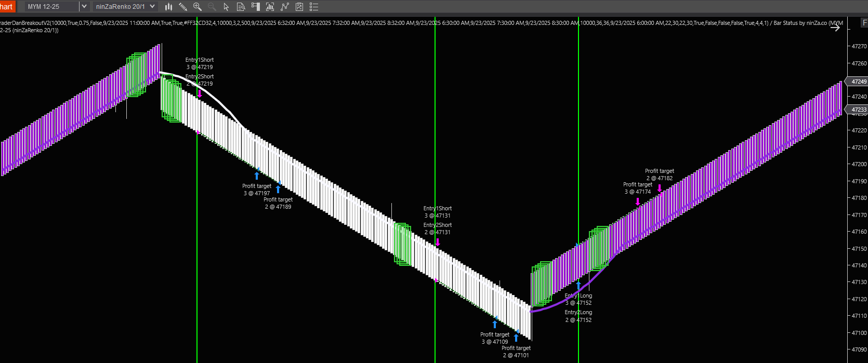The width and height of the screenshot is (868, 363).
Task: Show the data box panel icon
Action: [241, 7]
